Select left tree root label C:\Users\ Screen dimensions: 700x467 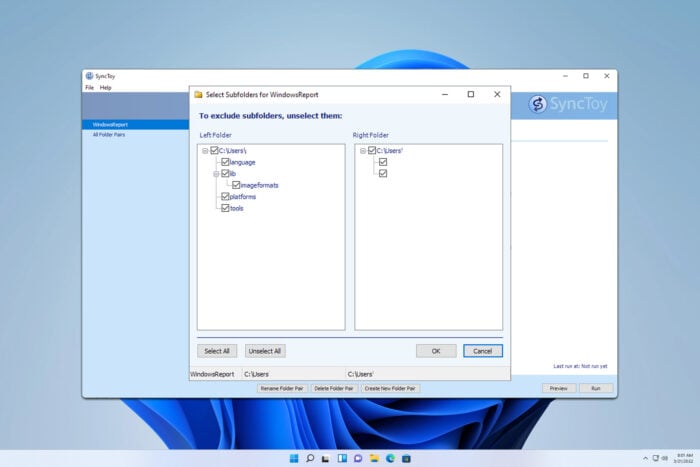(x=233, y=150)
